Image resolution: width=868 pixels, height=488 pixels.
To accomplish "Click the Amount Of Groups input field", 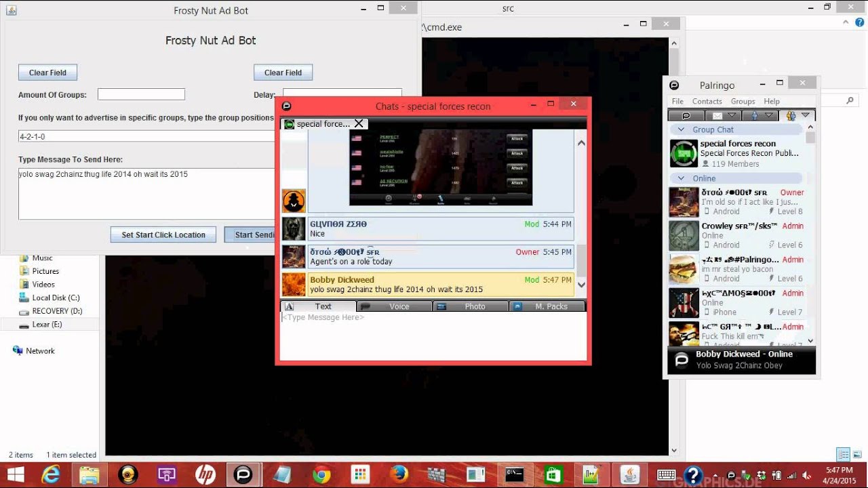I will tap(141, 94).
